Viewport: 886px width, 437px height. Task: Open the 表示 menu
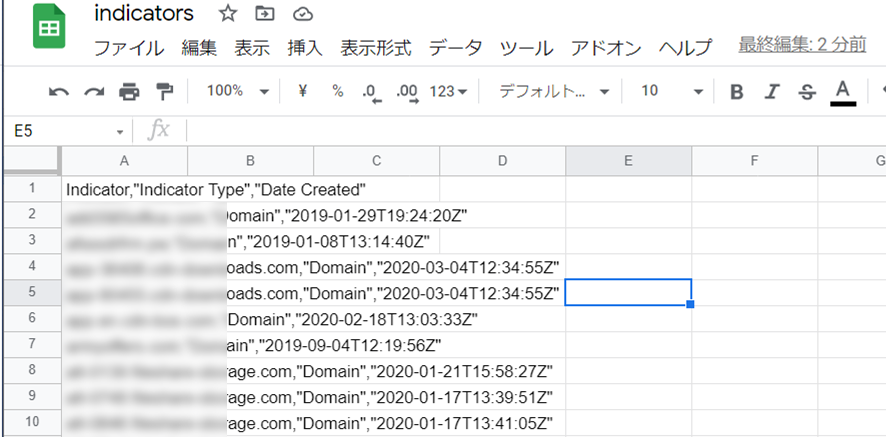(x=252, y=47)
